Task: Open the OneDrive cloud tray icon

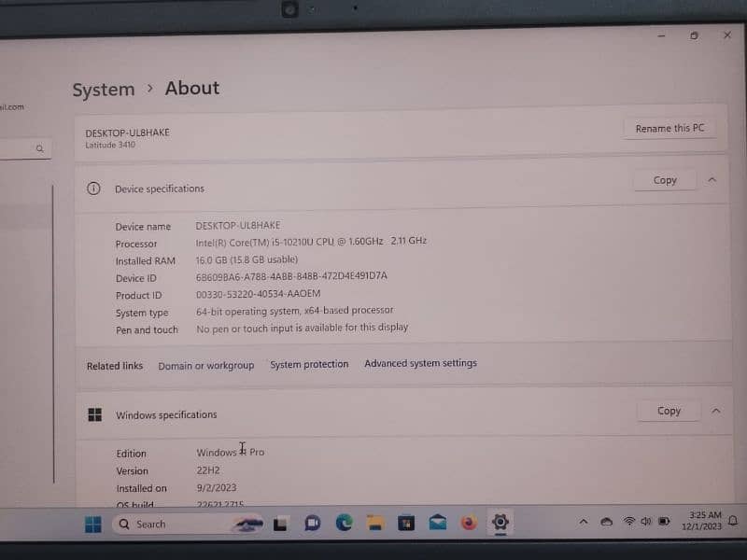Action: point(606,522)
